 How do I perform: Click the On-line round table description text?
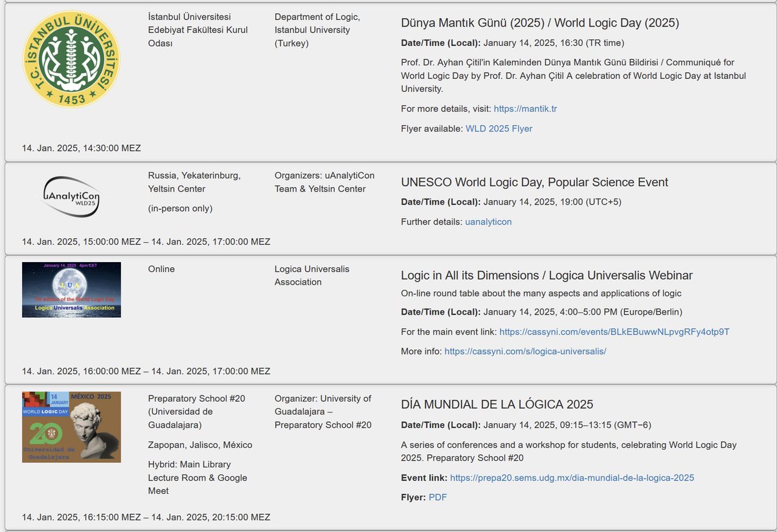tap(541, 293)
